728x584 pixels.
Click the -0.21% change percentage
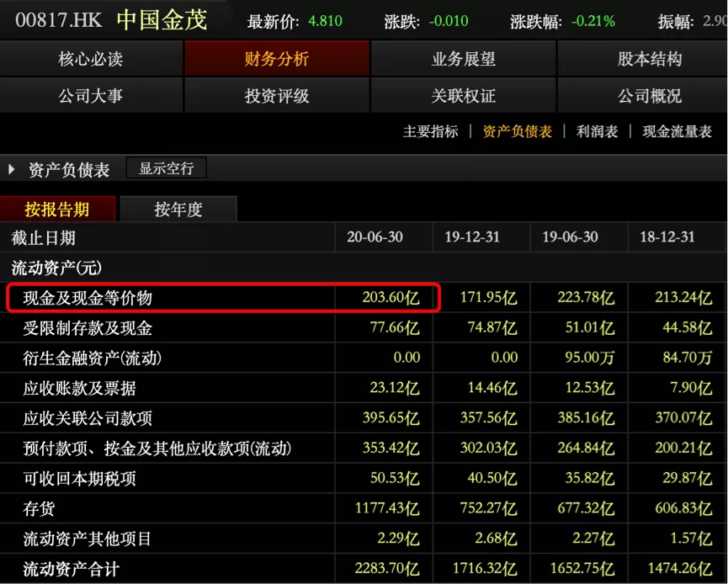(592, 21)
